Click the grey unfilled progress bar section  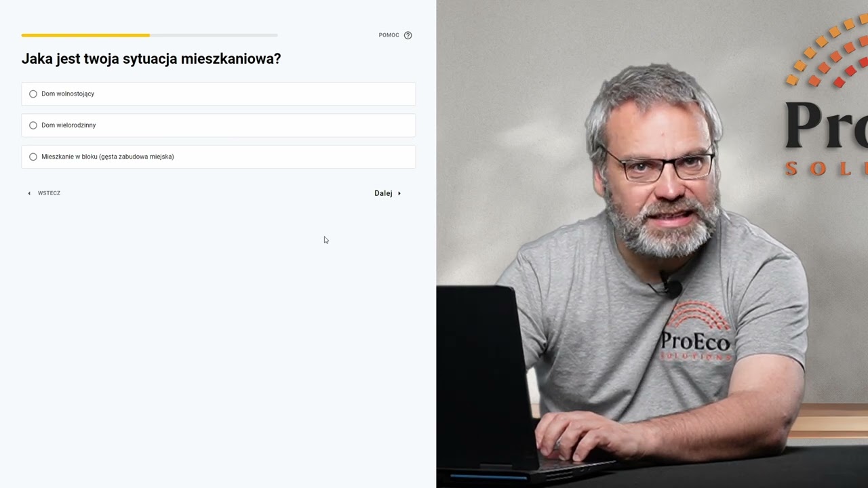coord(214,35)
